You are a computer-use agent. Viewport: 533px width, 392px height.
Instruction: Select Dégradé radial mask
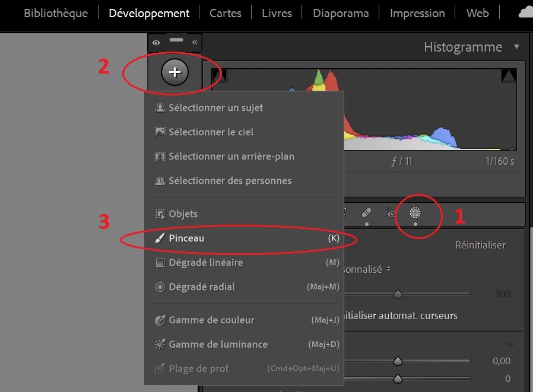(x=244, y=286)
